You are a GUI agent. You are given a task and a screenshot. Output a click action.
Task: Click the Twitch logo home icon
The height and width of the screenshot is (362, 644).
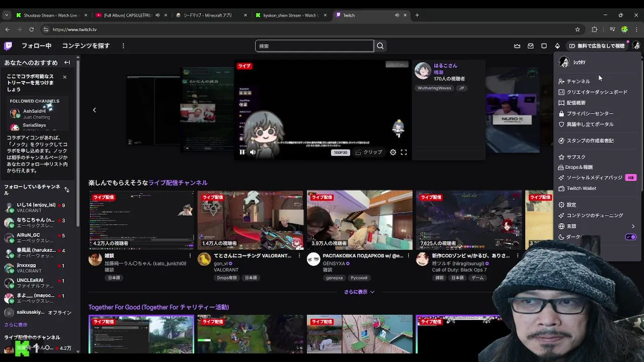point(8,46)
